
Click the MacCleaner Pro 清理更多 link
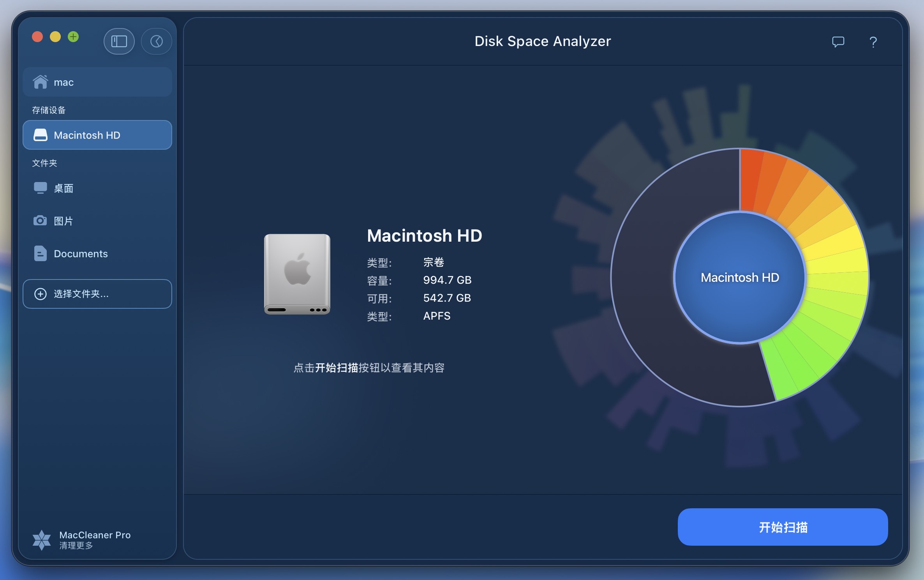pos(95,540)
